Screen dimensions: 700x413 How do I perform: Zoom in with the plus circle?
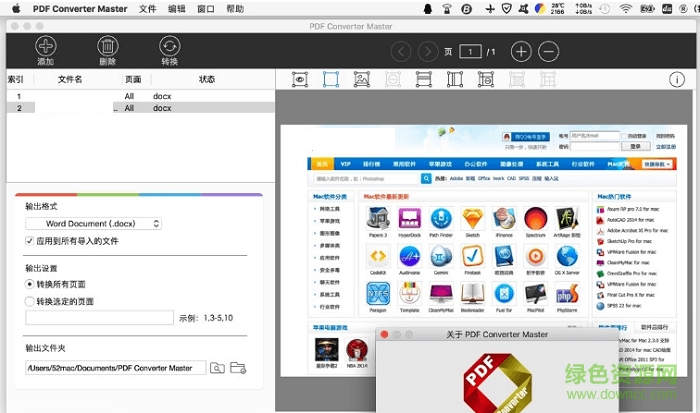click(x=521, y=52)
